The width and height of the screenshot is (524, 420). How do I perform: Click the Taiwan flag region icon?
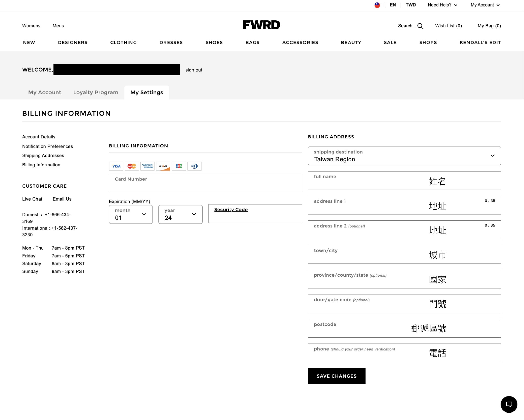coord(377,5)
